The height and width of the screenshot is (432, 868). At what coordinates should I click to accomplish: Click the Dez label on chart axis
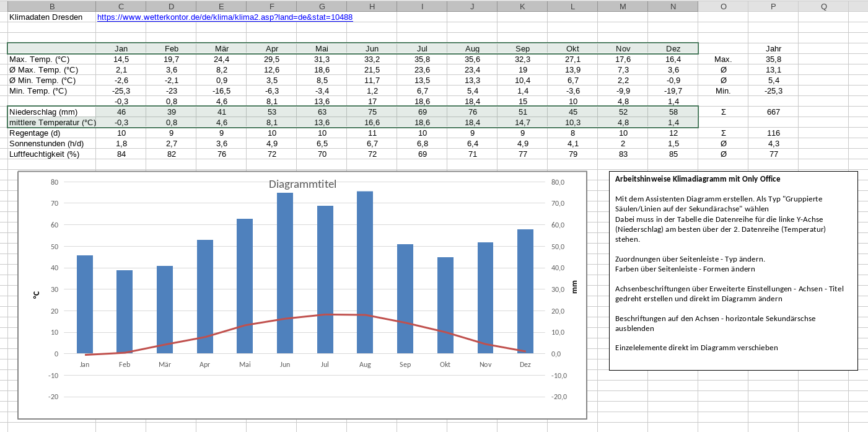525,364
